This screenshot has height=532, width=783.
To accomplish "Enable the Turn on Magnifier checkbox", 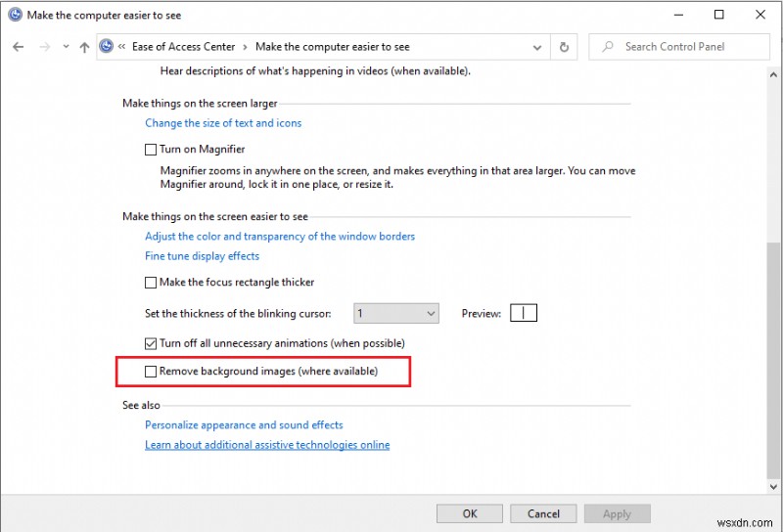I will click(x=151, y=150).
